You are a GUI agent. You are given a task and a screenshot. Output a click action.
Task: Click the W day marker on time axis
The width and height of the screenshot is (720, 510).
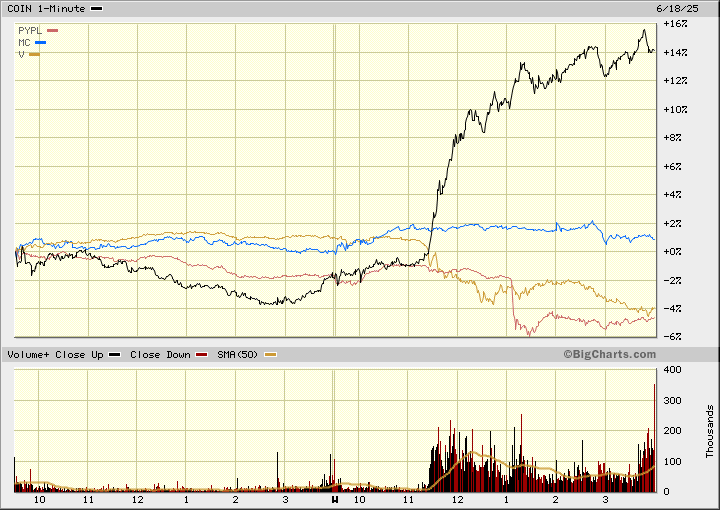335,500
